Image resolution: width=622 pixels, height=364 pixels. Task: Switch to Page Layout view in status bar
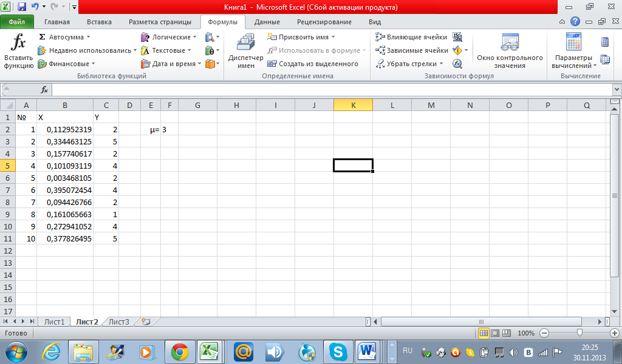(x=495, y=333)
